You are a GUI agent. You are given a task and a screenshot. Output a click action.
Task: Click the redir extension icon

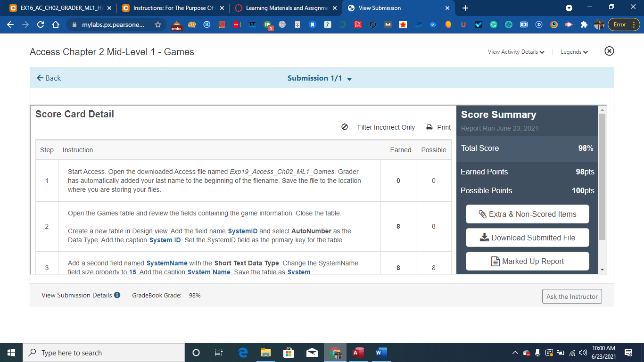pos(176,25)
